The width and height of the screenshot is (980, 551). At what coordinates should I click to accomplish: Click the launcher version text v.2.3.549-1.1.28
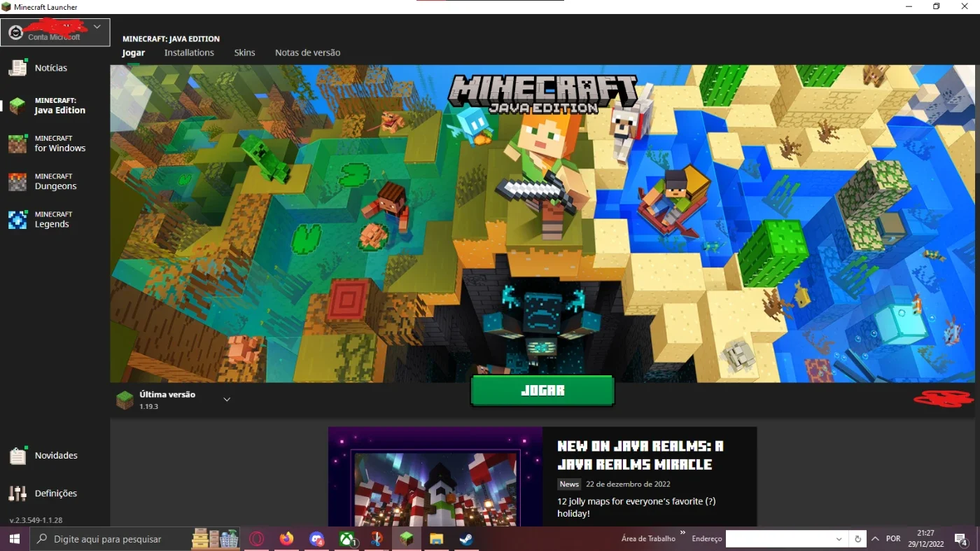[36, 520]
